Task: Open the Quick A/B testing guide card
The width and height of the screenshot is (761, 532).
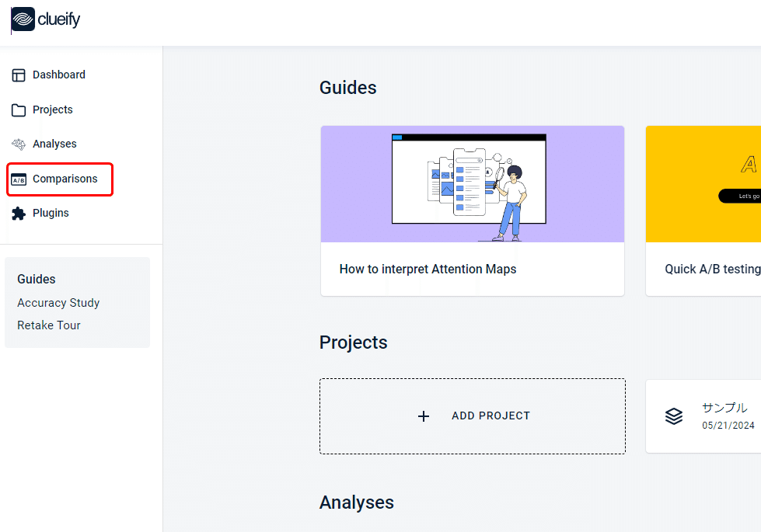Action: [711, 210]
